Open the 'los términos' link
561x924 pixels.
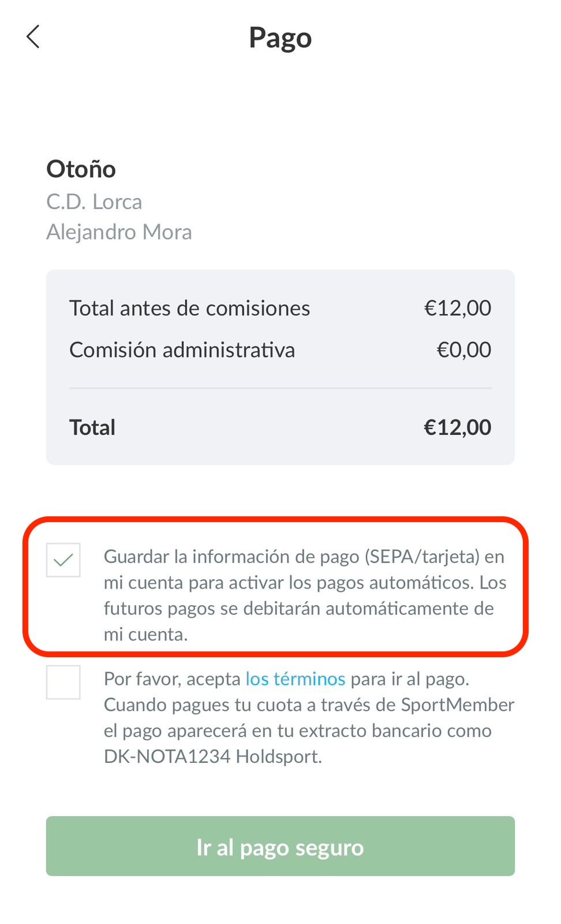coord(295,679)
